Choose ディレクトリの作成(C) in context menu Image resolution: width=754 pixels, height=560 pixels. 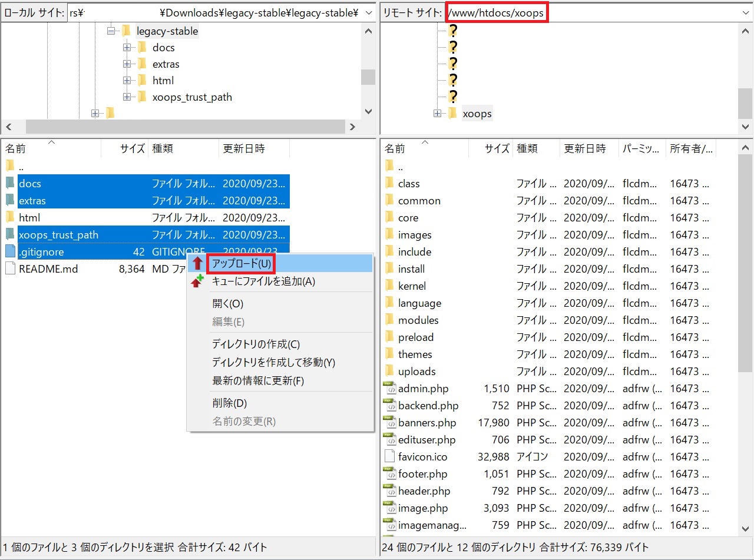(x=280, y=344)
